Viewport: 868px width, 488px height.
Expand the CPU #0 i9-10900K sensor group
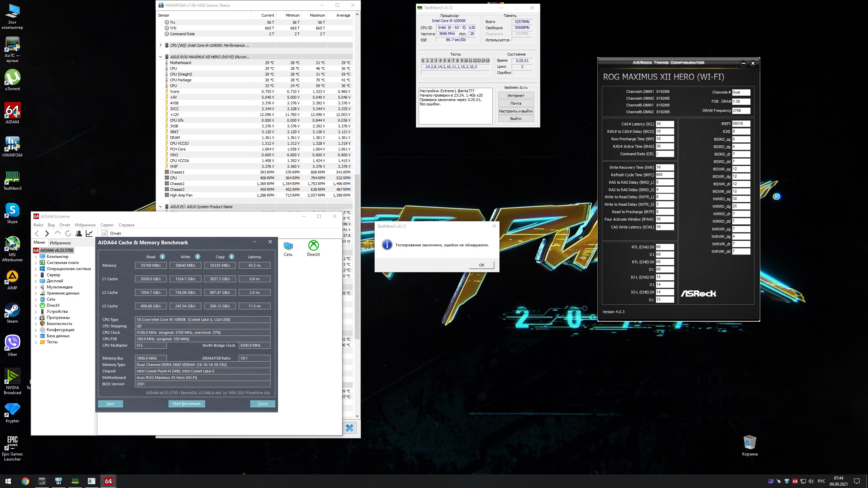click(160, 45)
